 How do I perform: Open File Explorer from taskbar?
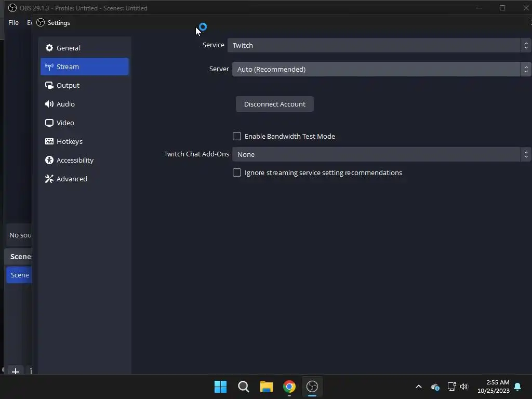[x=267, y=387]
